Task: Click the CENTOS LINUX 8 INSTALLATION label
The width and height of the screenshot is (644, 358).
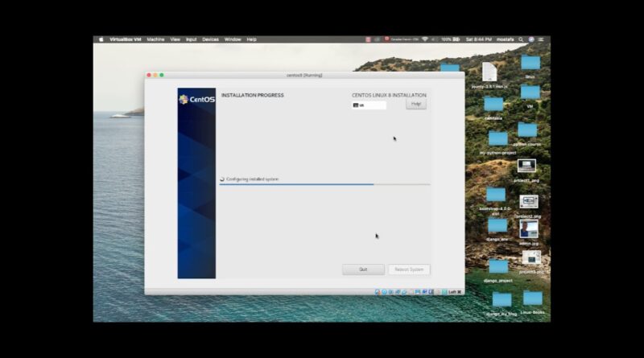Action: [389, 95]
